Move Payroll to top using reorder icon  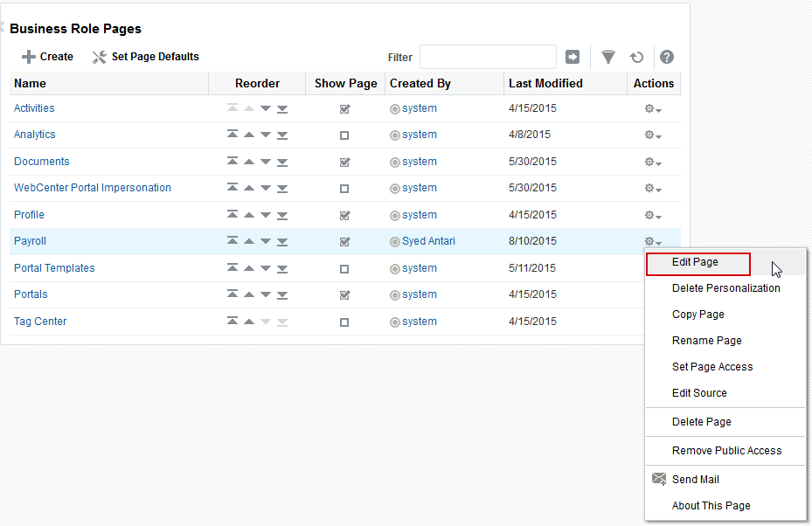pyautogui.click(x=232, y=241)
